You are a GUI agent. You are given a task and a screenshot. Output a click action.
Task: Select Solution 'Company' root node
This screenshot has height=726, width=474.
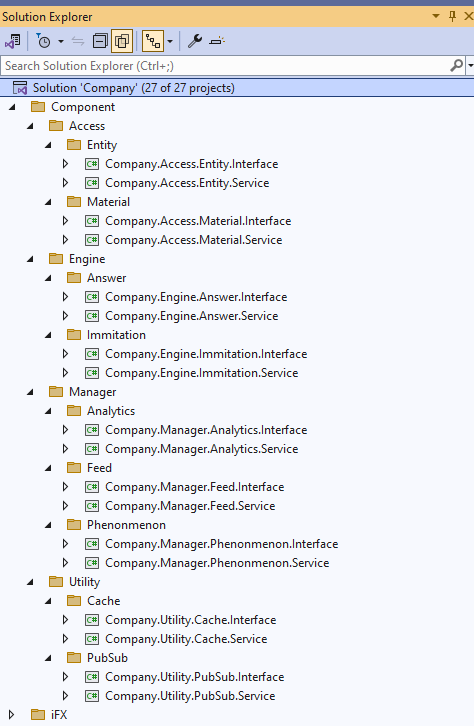tap(237, 88)
